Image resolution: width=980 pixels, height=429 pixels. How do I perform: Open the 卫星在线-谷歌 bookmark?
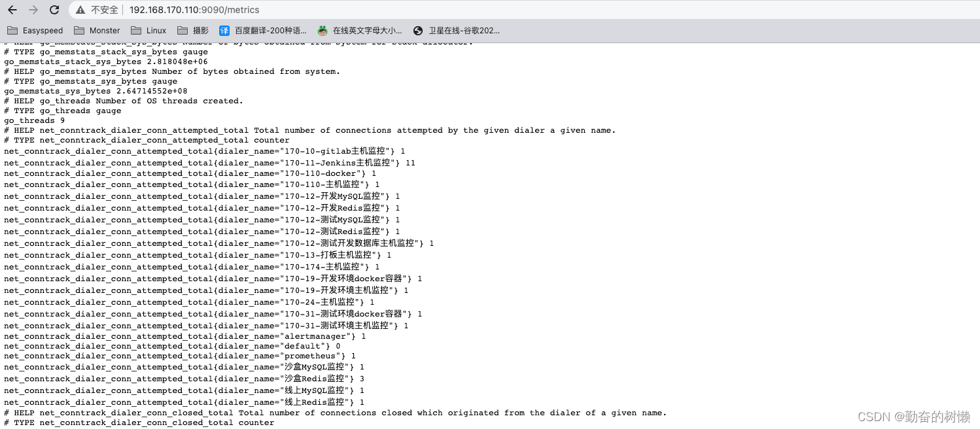[x=457, y=30]
